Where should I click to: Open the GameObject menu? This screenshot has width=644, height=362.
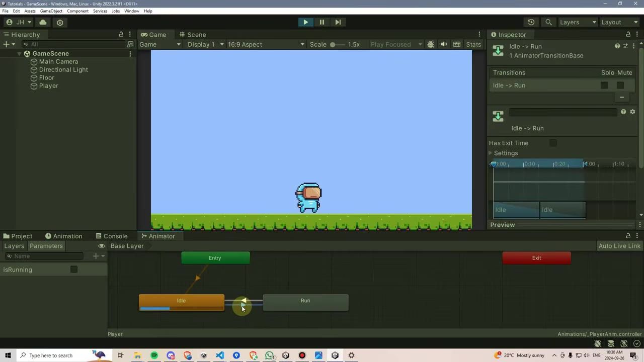click(x=51, y=11)
